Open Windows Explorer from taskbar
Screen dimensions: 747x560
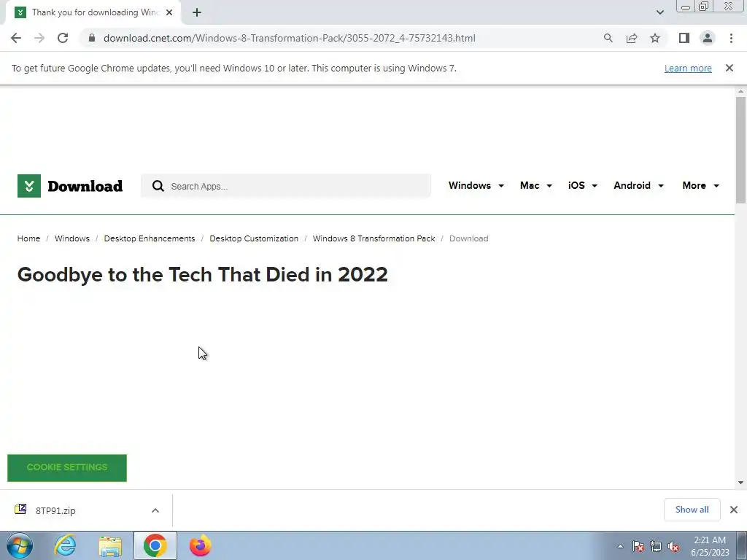coord(110,545)
